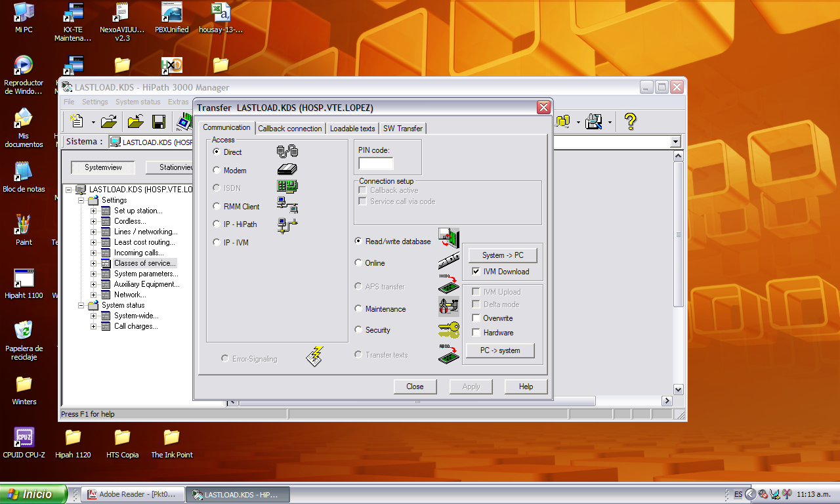
Task: Open the dropdown arrow beside New icon
Action: click(93, 122)
